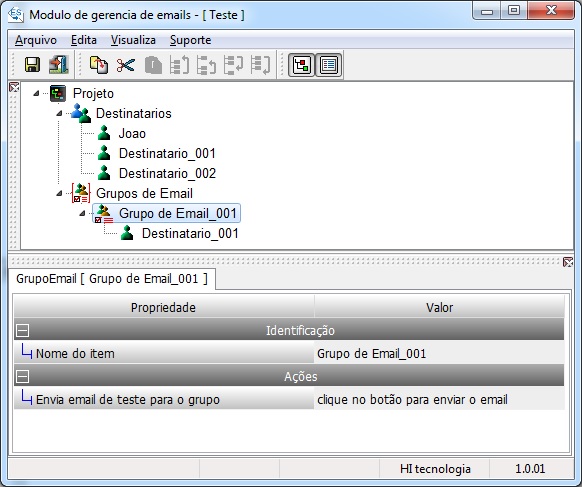
Task: Click the third greyed move-item tree icon
Action: 233,65
